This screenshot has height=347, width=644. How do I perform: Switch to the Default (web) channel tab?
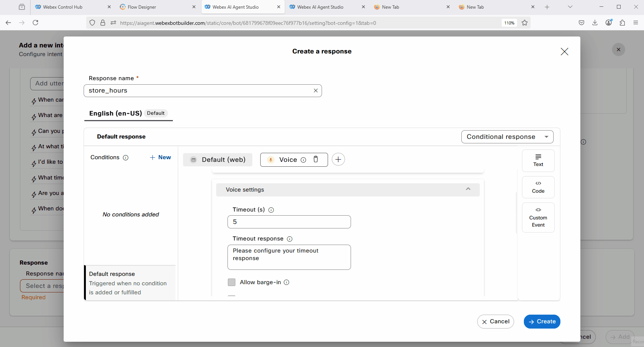tap(218, 160)
